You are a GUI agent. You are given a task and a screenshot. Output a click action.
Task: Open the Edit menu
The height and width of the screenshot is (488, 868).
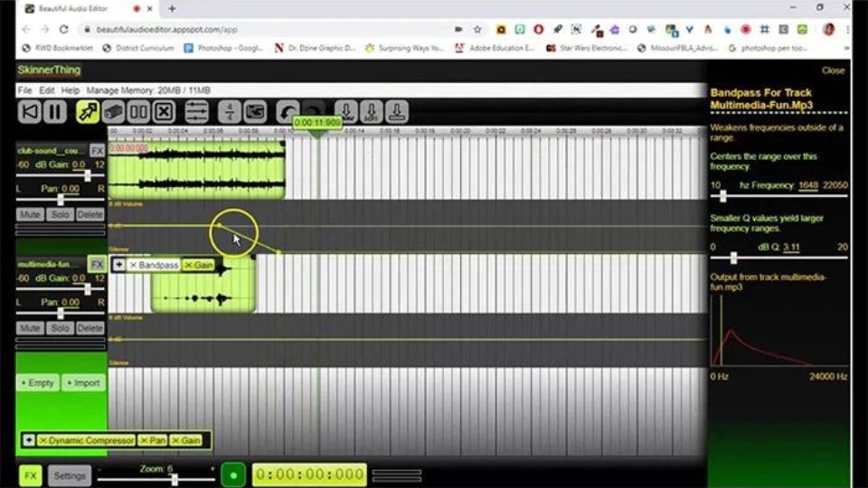[46, 90]
